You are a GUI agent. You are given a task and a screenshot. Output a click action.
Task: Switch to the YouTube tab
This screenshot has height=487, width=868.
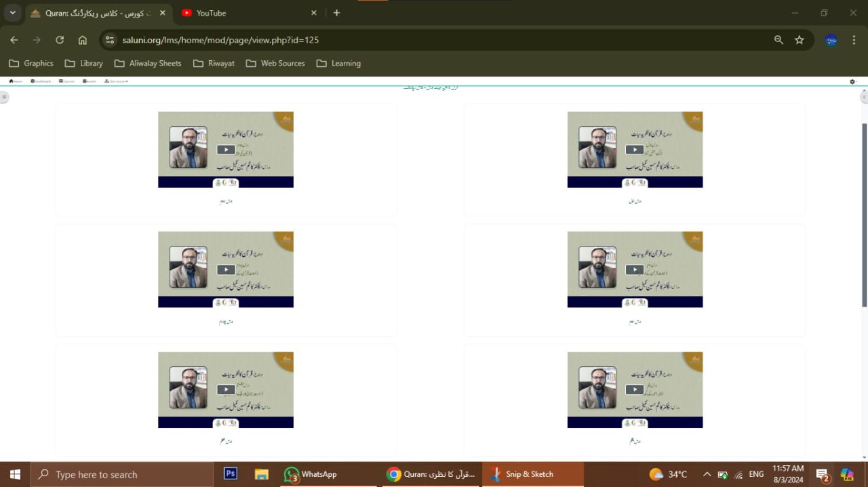pyautogui.click(x=210, y=13)
